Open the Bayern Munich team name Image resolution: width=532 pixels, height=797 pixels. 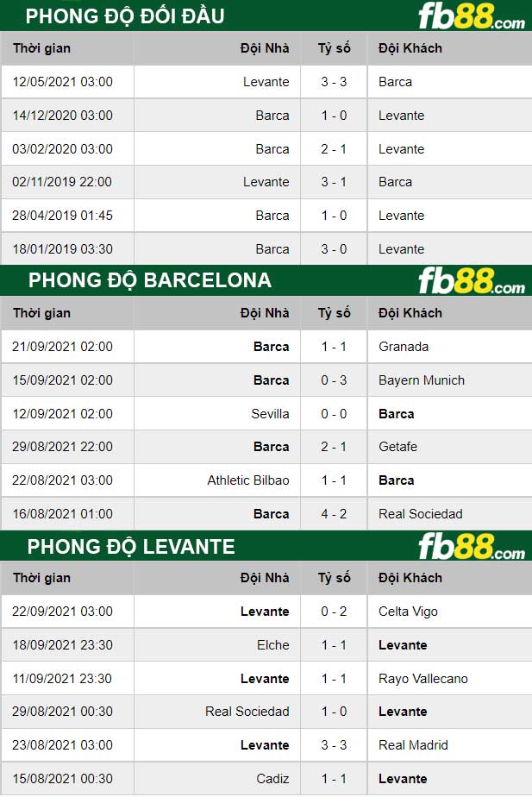click(421, 380)
